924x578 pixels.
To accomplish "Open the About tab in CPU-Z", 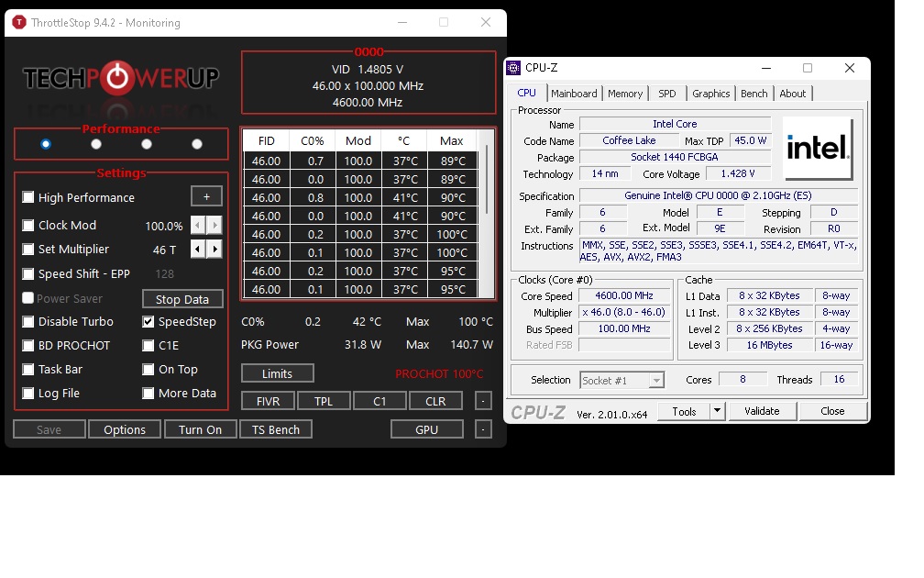I will coord(793,94).
